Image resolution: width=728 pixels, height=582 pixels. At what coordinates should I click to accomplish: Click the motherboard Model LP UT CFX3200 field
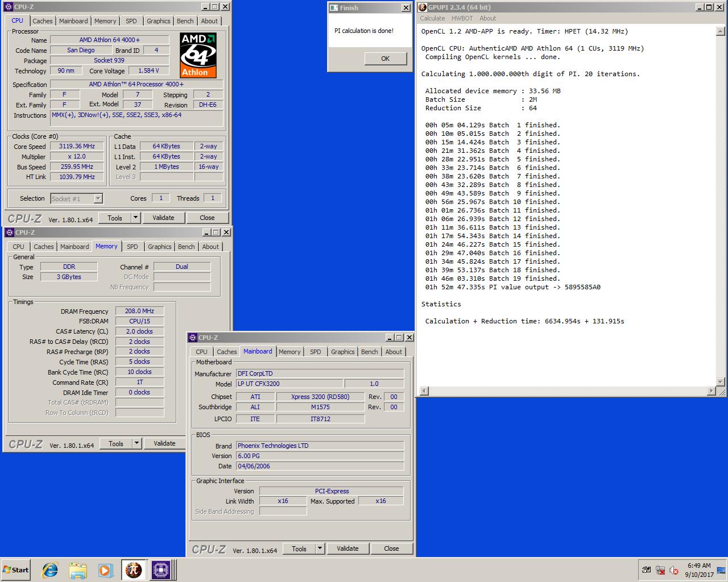click(289, 384)
